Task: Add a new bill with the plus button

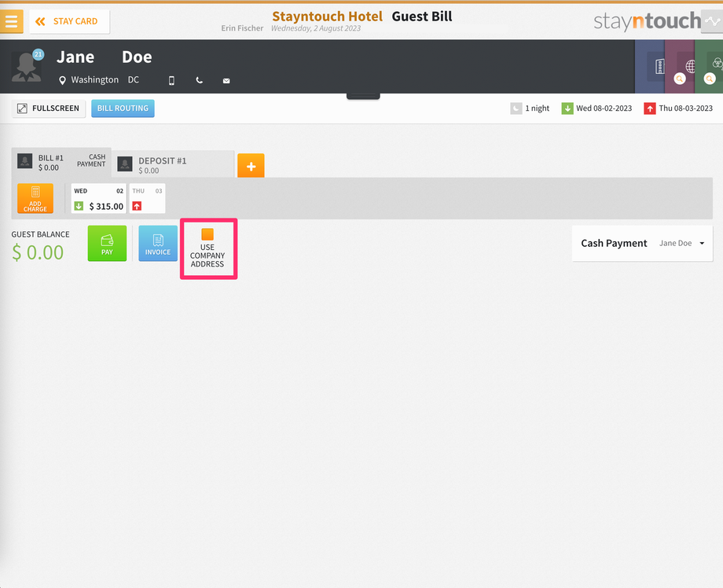Action: pyautogui.click(x=251, y=166)
